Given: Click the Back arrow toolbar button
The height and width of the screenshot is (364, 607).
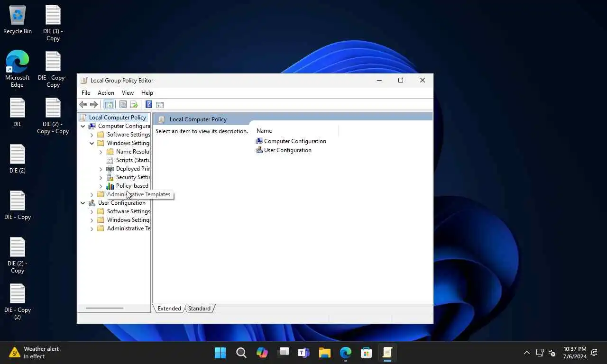Looking at the screenshot, I should [x=83, y=105].
